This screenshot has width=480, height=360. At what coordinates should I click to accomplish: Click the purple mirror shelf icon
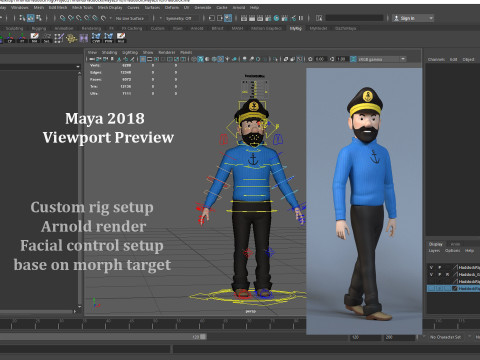tap(83, 38)
